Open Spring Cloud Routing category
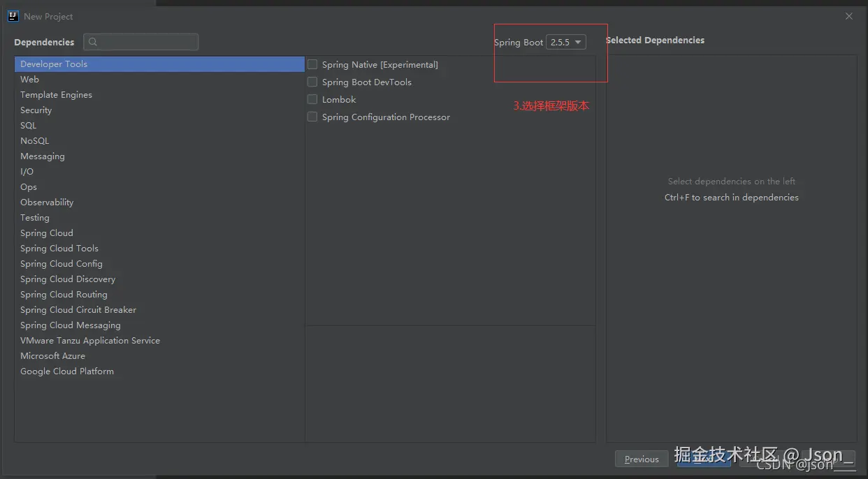Screen dimensions: 868x479 [x=159, y=294]
